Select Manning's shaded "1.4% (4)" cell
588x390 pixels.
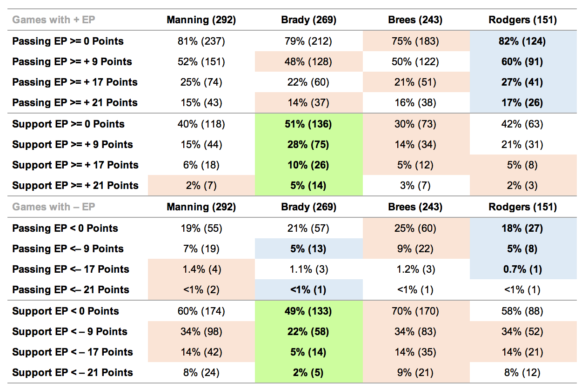click(201, 269)
